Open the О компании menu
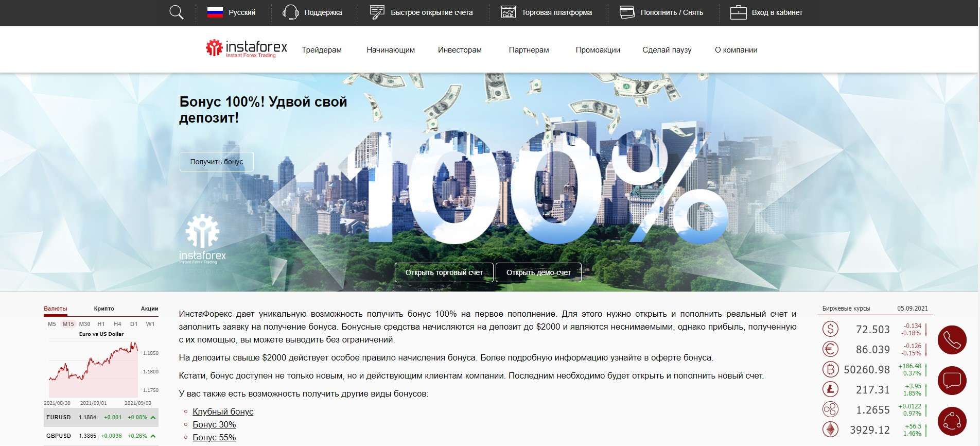The image size is (980, 446). 736,50
